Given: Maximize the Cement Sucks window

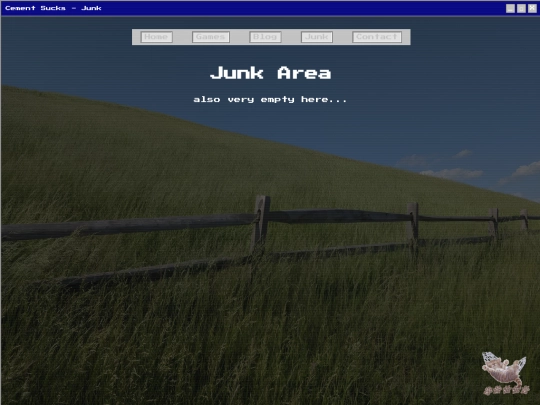Looking at the screenshot, I should (521, 8).
